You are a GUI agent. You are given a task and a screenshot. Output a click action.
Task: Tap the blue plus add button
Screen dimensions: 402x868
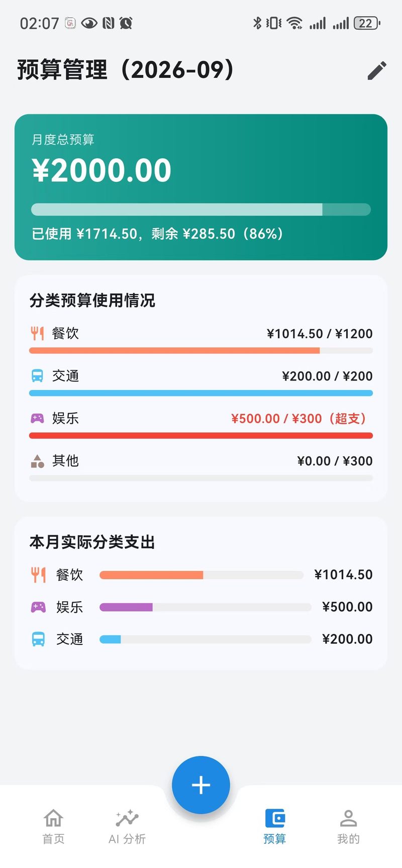pyautogui.click(x=201, y=785)
